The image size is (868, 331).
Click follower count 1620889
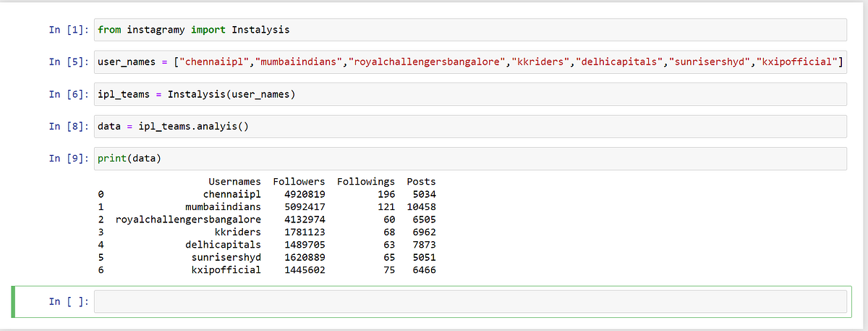click(x=305, y=257)
